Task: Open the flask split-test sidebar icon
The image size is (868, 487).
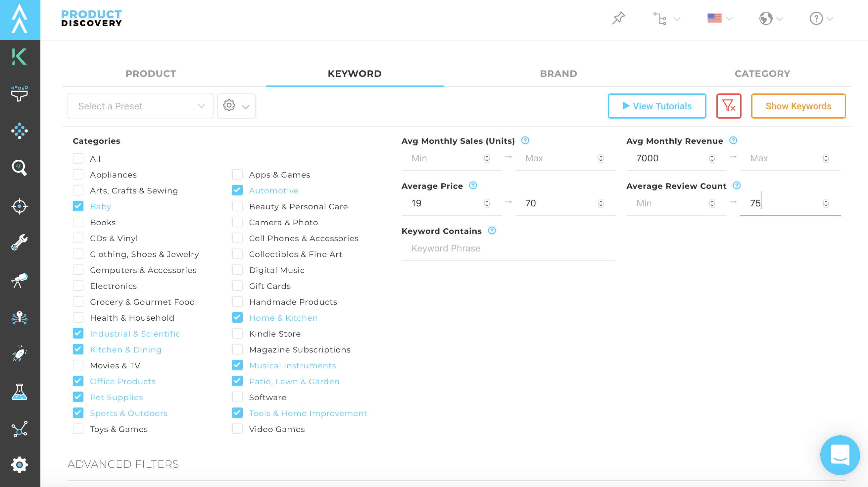Action: pos(19,392)
